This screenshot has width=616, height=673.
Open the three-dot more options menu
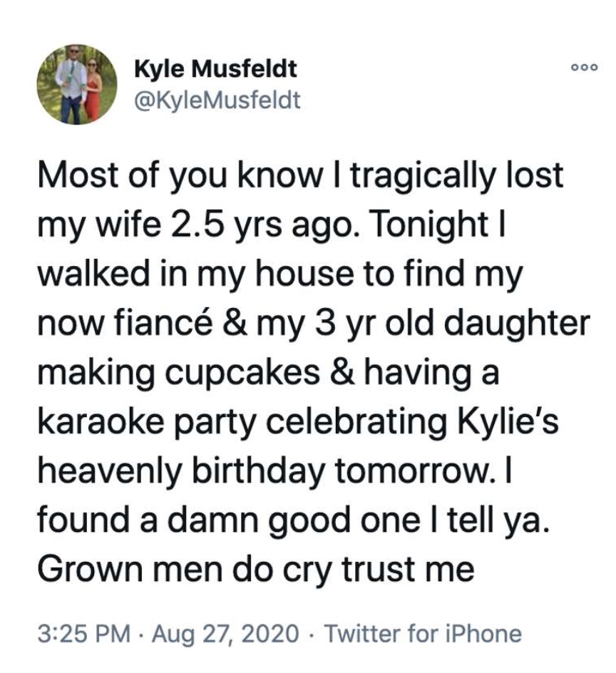(584, 68)
